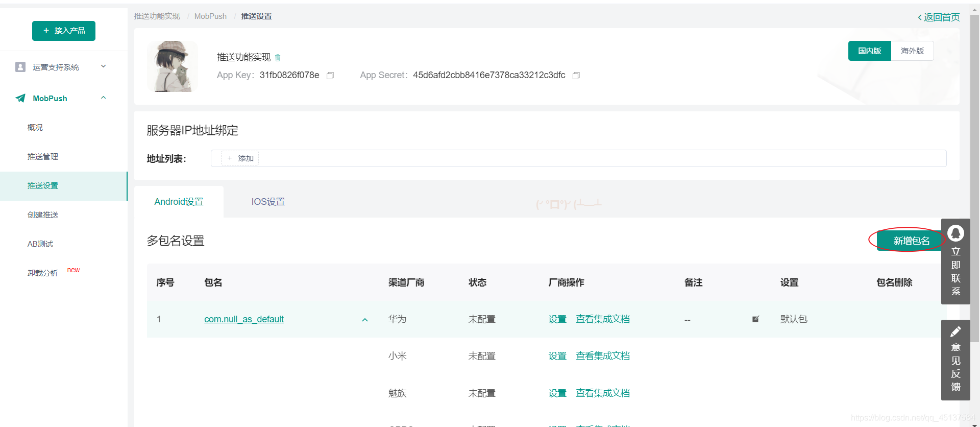Switch to the IOS设置 tab

coord(268,202)
